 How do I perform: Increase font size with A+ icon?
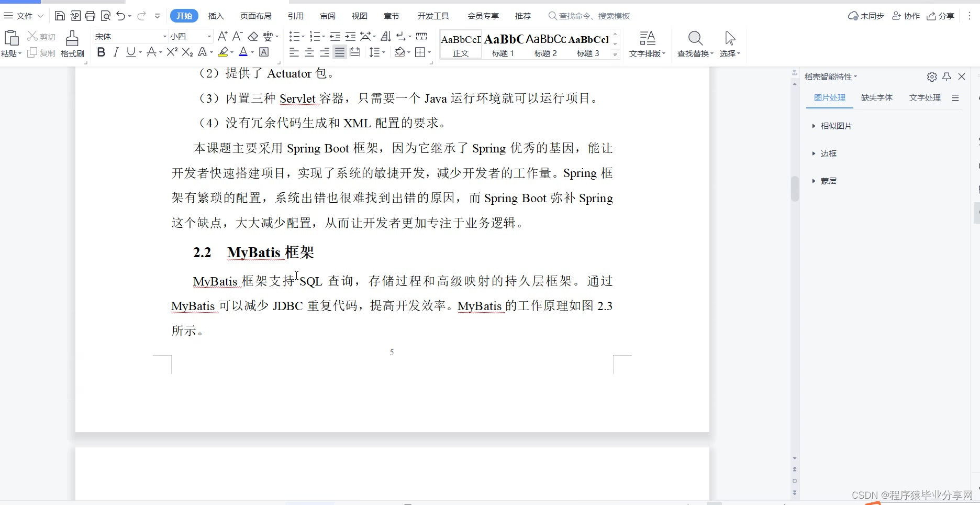[x=222, y=36]
